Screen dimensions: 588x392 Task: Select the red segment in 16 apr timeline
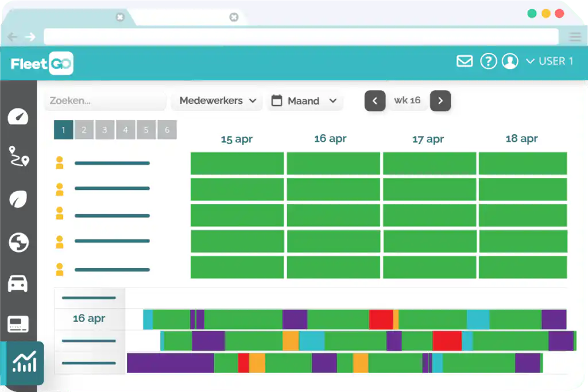coord(381,319)
